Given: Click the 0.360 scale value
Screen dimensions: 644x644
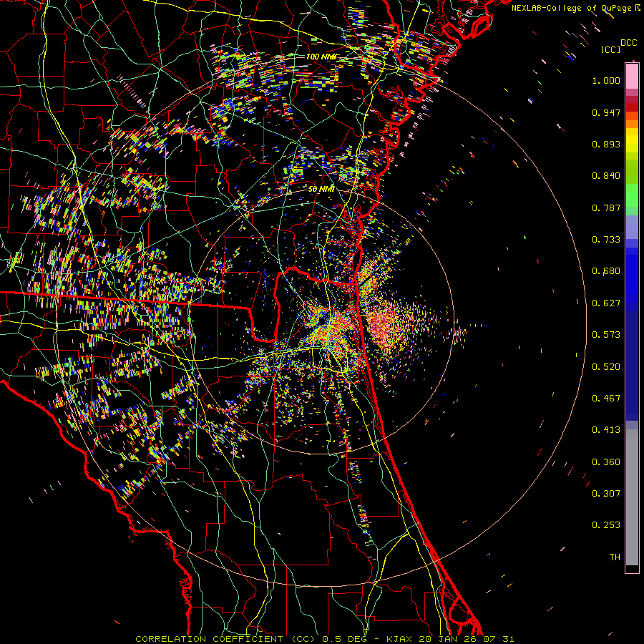Looking at the screenshot, I should [606, 462].
